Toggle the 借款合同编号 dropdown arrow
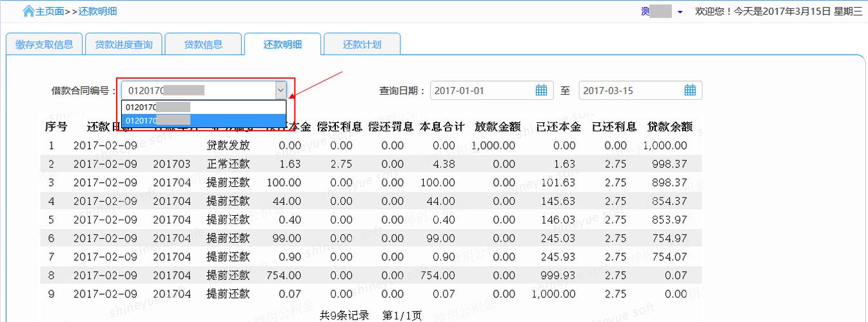The width and height of the screenshot is (868, 322). pyautogui.click(x=281, y=90)
